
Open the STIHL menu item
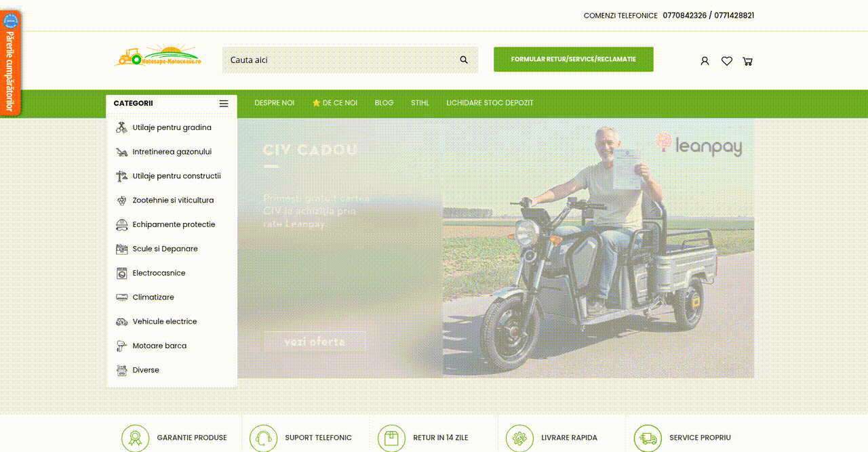(x=420, y=103)
